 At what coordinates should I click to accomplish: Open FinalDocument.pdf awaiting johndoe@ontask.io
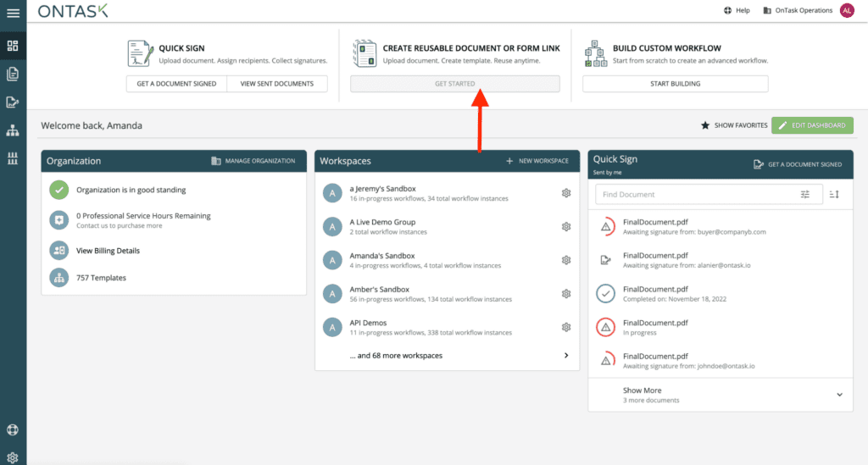pos(721,361)
